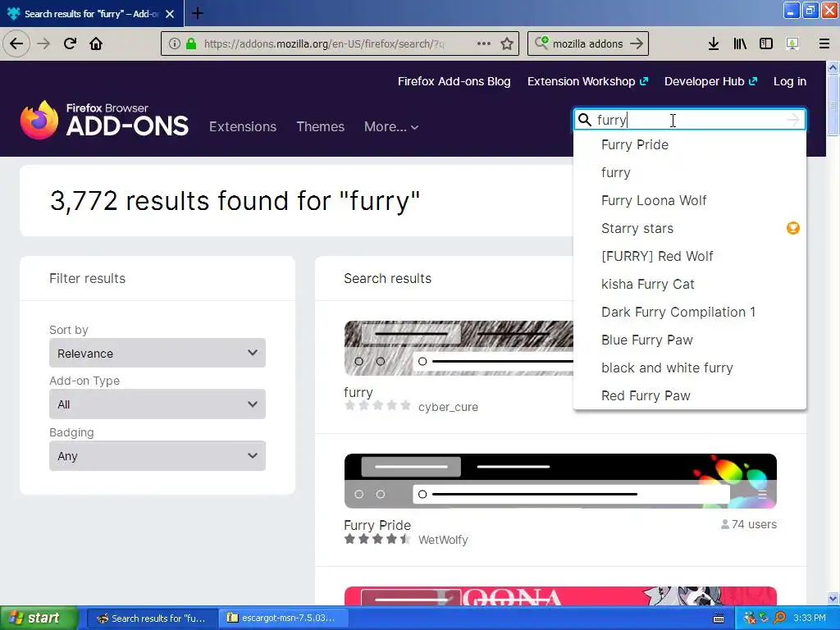840x630 pixels.
Task: Click the mozilla addons search box
Action: 587,43
